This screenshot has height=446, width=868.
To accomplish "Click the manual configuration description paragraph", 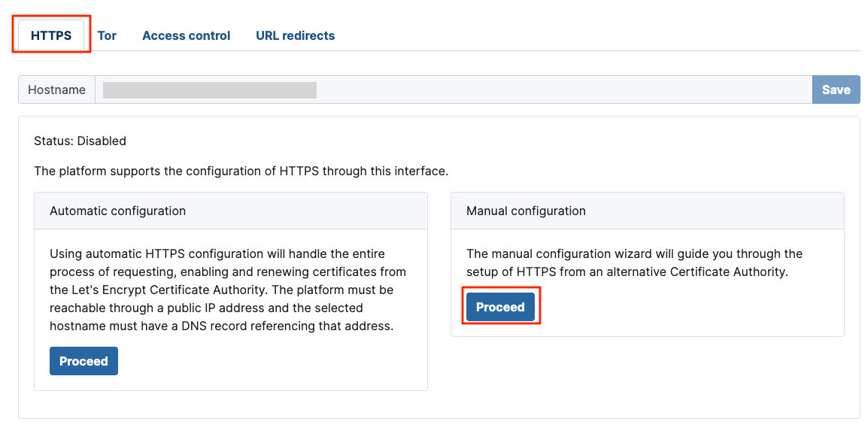I will (x=636, y=262).
